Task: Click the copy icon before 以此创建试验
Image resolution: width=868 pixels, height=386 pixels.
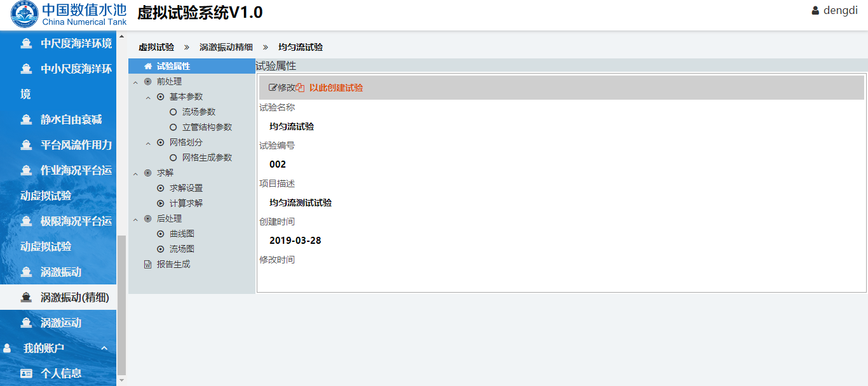Action: pos(301,88)
